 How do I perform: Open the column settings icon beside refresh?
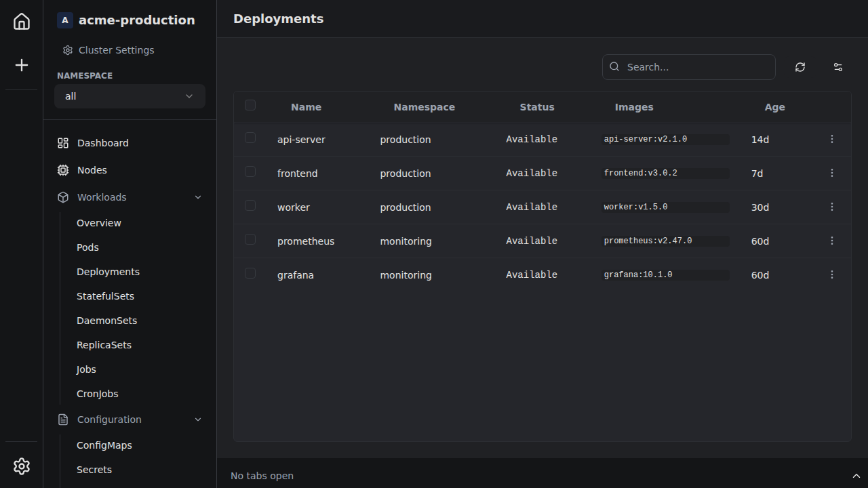[837, 67]
